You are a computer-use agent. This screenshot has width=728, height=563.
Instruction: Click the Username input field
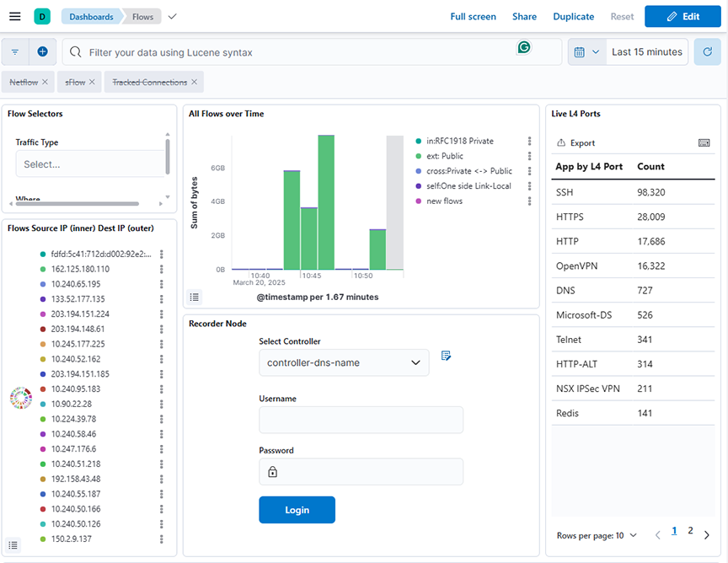point(361,420)
